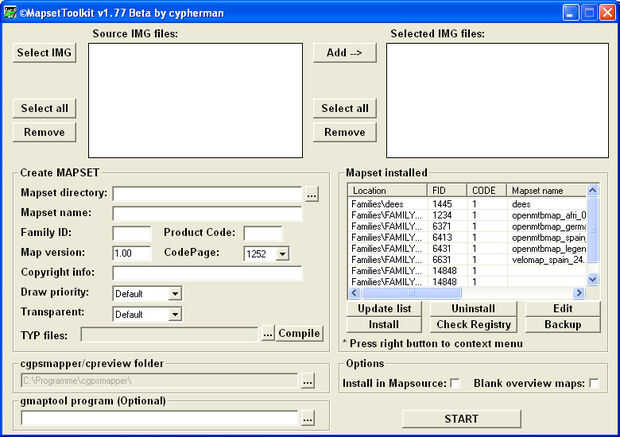Viewport: 620px width, 437px height.
Task: Browse for TYP files with ... button
Action: click(268, 334)
